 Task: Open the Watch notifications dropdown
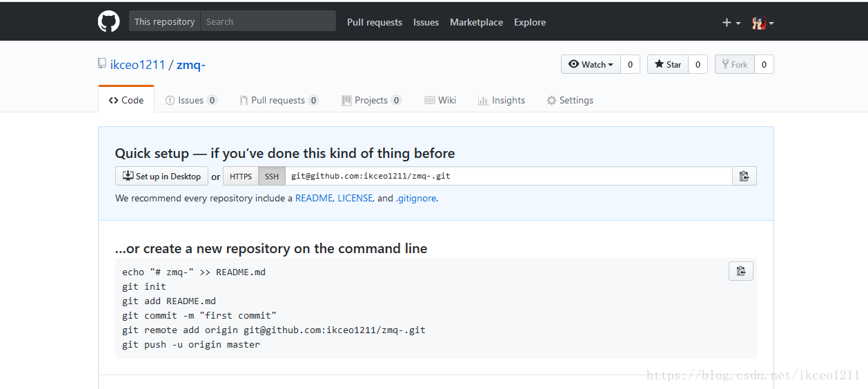pyautogui.click(x=591, y=64)
